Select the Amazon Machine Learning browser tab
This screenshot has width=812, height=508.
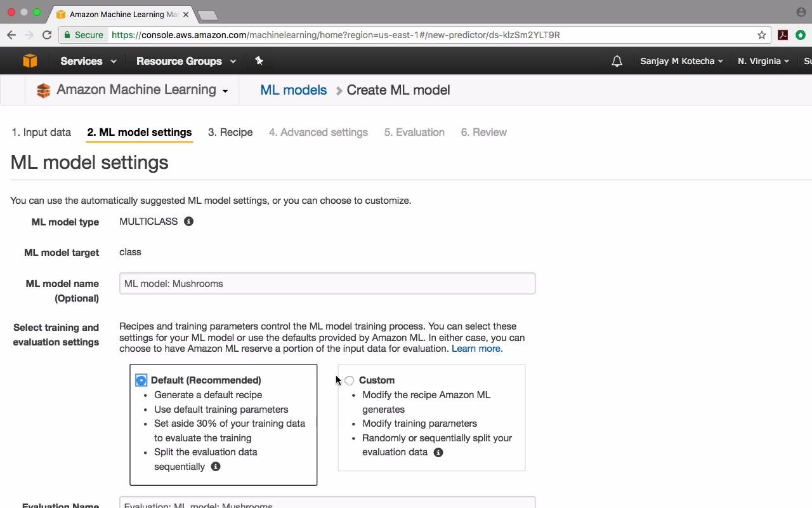[x=122, y=14]
